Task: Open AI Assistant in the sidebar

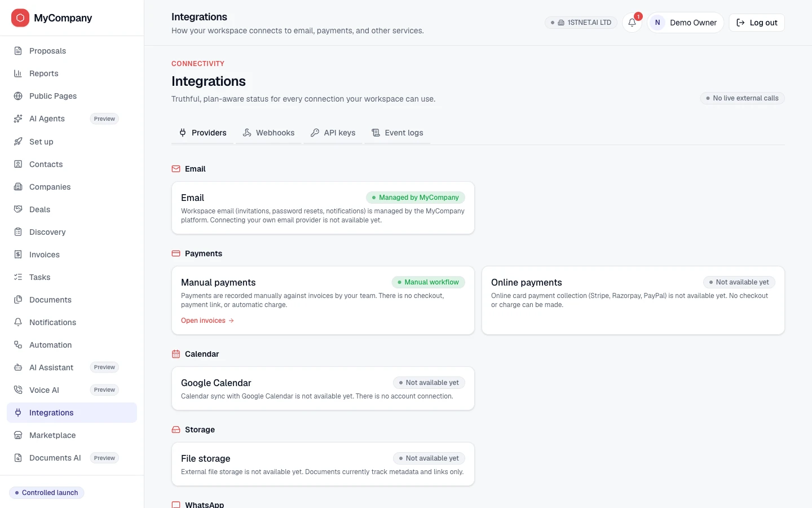Action: [72, 367]
